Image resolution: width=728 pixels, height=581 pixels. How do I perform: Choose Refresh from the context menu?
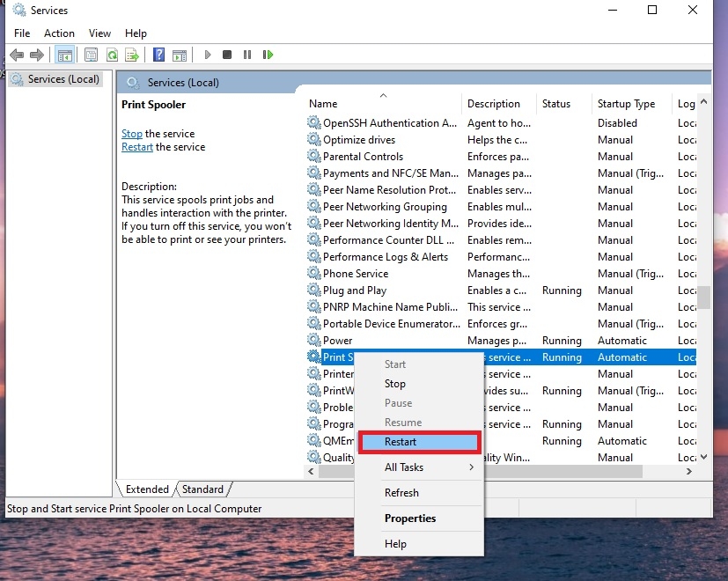click(x=418, y=493)
